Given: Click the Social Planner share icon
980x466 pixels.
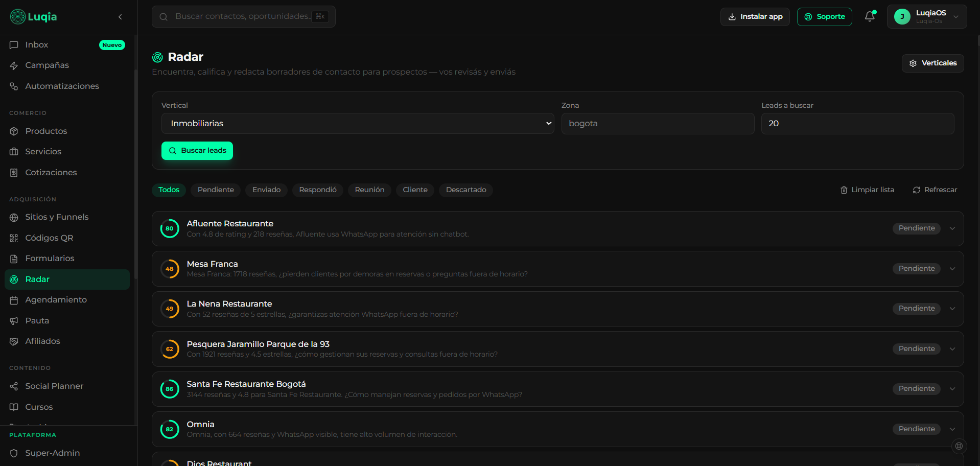Looking at the screenshot, I should [x=14, y=386].
